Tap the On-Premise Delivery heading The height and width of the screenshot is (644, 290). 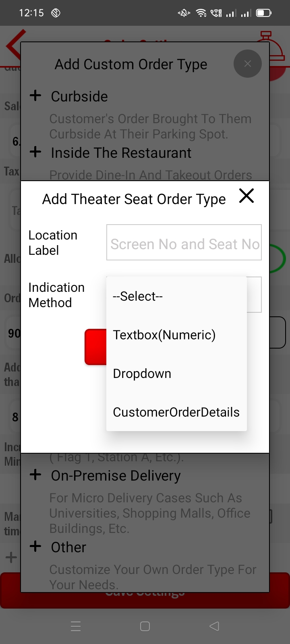(116, 476)
